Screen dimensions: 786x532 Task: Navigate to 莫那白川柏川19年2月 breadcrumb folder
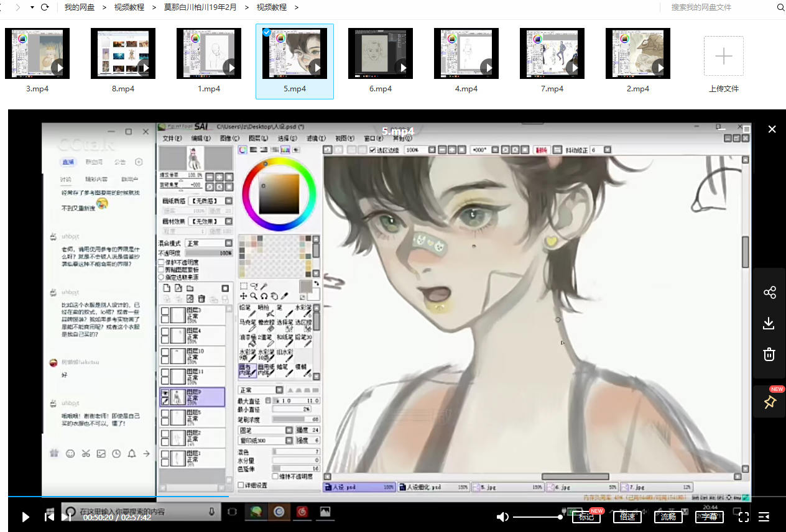(x=201, y=7)
